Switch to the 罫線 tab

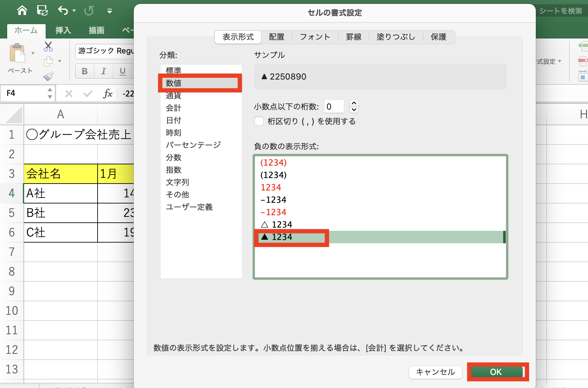(354, 37)
